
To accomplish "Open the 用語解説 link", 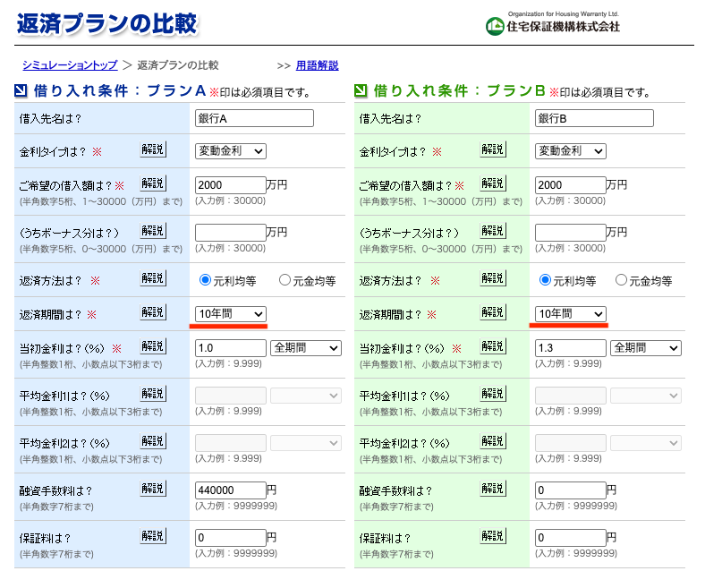I will (x=317, y=65).
